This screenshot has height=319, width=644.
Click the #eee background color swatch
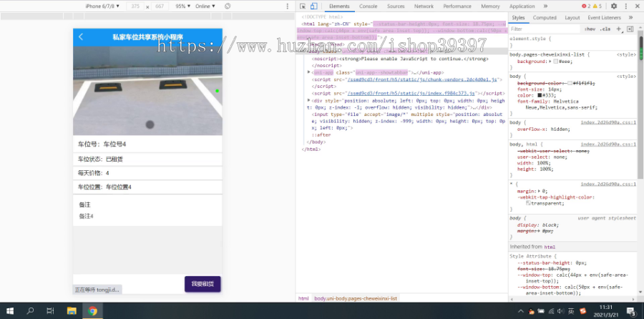555,62
